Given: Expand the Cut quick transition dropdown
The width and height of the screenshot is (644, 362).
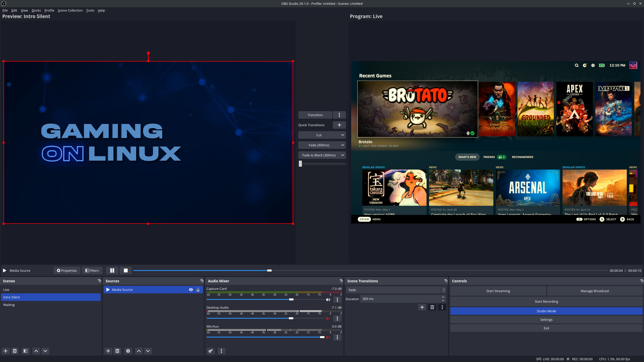Looking at the screenshot, I should (342, 135).
